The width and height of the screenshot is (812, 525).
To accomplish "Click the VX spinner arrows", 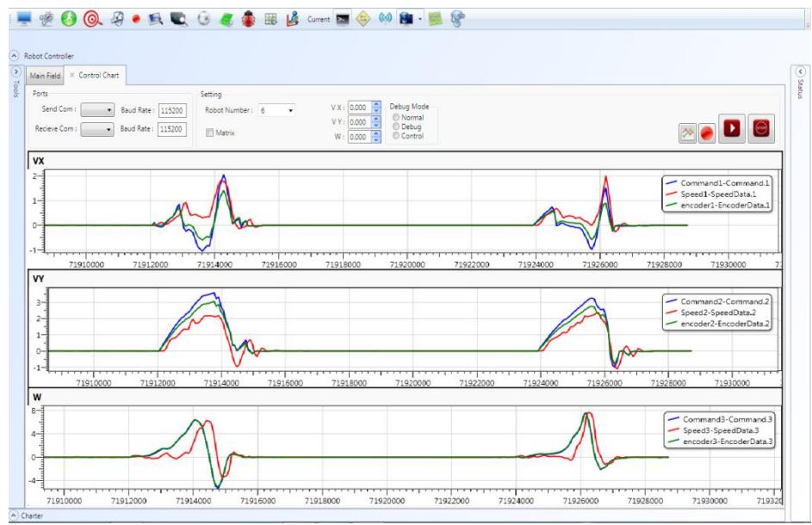I will click(376, 108).
